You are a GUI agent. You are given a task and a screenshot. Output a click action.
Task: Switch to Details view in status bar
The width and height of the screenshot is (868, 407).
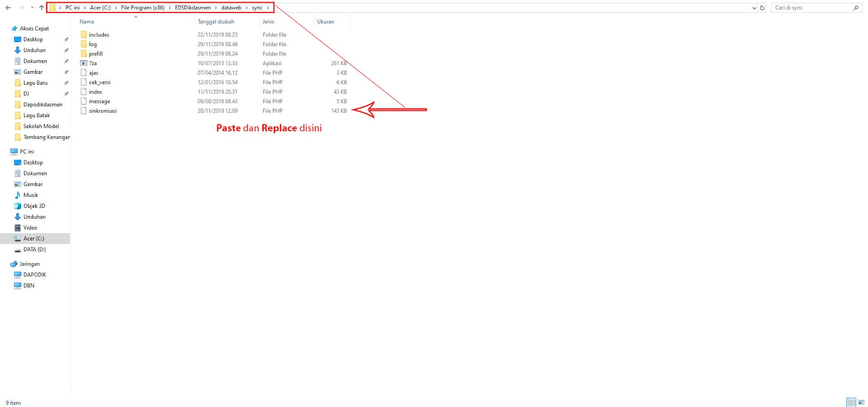click(x=852, y=402)
